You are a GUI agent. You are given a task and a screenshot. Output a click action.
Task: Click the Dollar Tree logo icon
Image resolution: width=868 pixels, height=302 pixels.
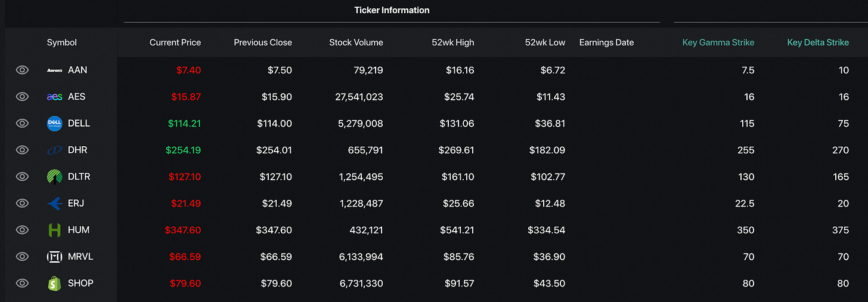[55, 177]
